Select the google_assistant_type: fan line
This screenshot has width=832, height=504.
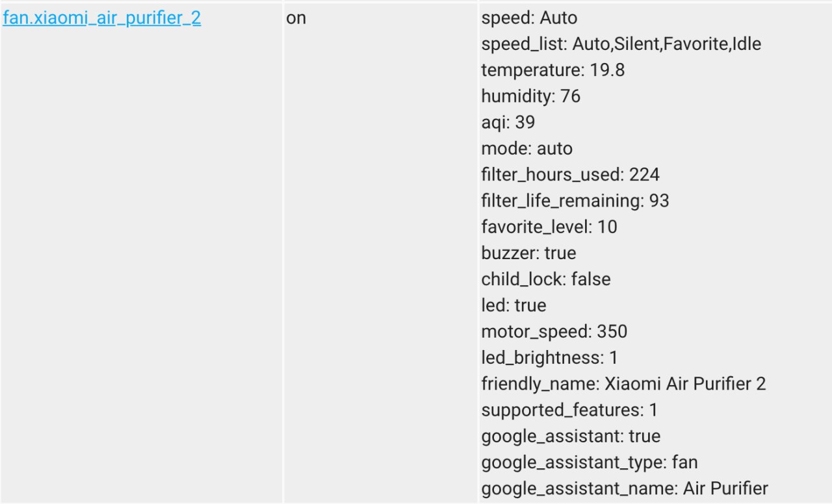pos(590,462)
